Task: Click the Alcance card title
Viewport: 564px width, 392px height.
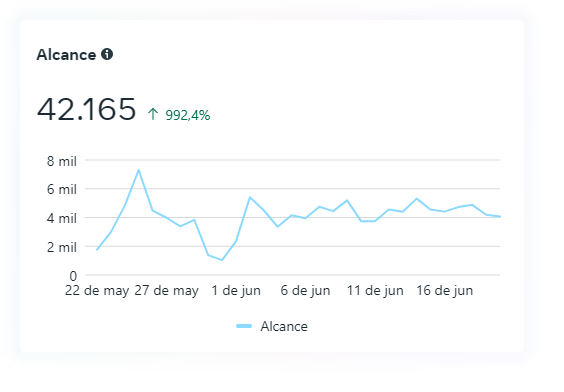Action: [66, 55]
